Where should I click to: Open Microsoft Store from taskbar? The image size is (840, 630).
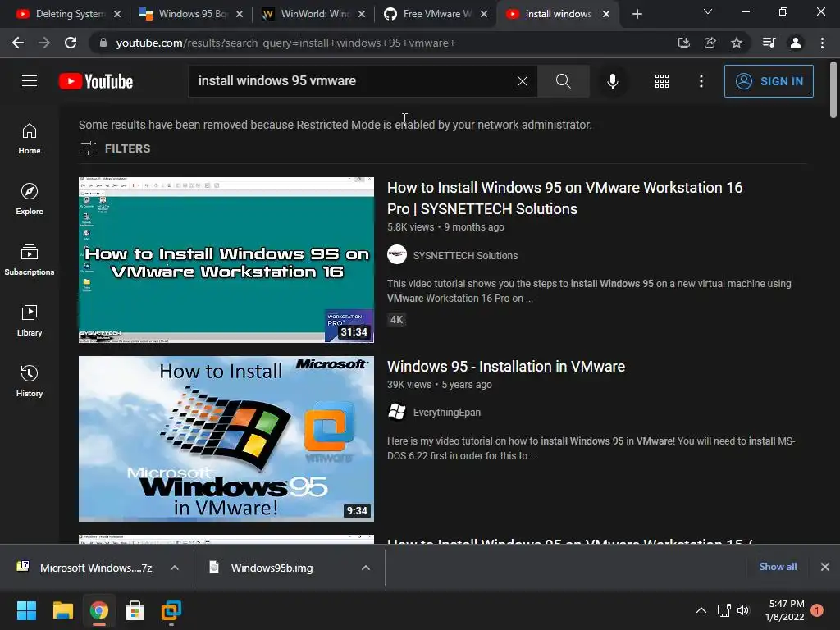135,610
